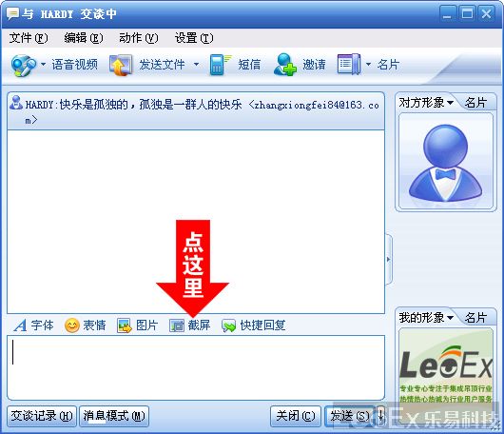Open the 对方形象 dropdown
Viewport: 504px width, 434px height.
(x=426, y=103)
